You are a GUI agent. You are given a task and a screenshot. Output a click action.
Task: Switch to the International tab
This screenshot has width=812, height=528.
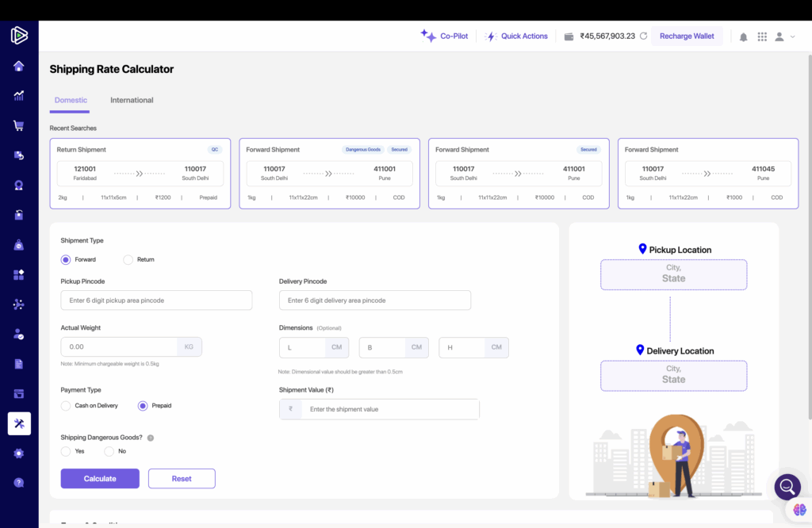point(132,101)
